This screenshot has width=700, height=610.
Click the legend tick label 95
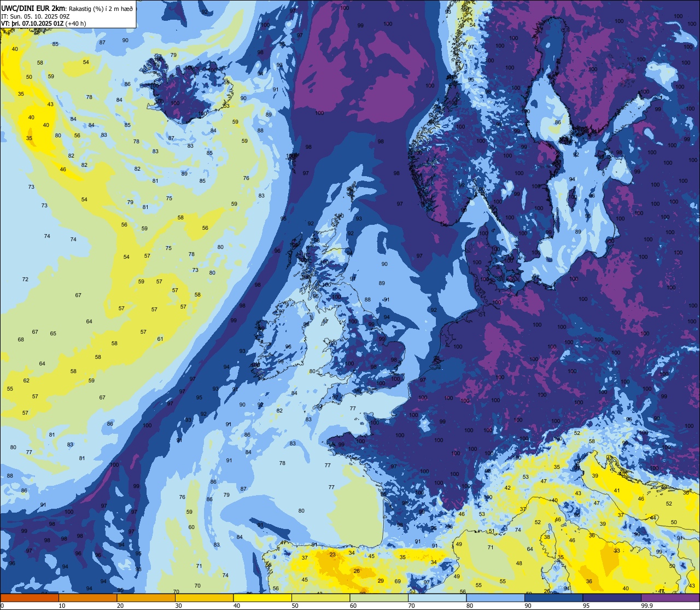point(586,606)
